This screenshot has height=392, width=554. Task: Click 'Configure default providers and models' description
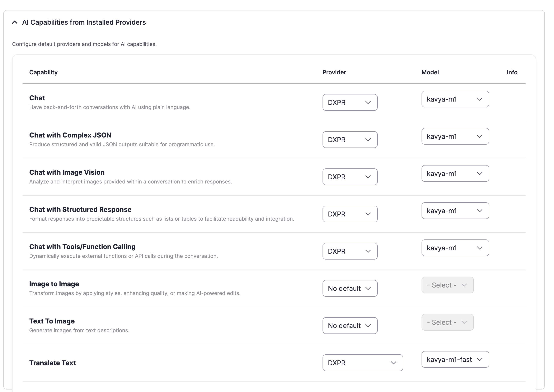point(84,44)
